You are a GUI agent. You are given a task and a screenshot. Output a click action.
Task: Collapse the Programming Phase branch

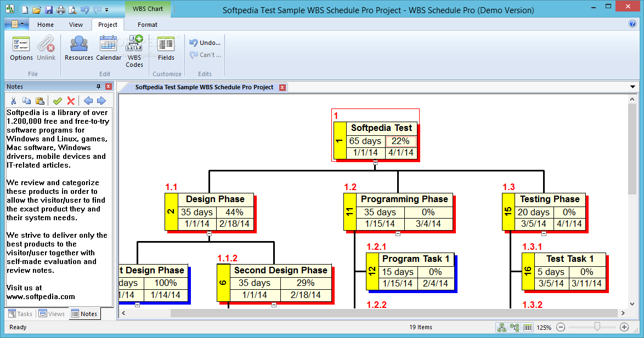(398, 234)
